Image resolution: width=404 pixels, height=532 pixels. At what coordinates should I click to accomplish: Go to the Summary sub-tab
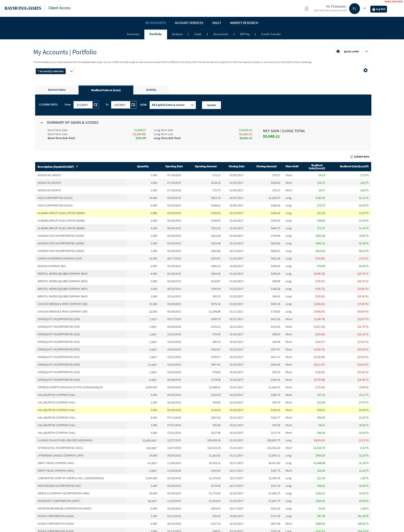pos(133,34)
